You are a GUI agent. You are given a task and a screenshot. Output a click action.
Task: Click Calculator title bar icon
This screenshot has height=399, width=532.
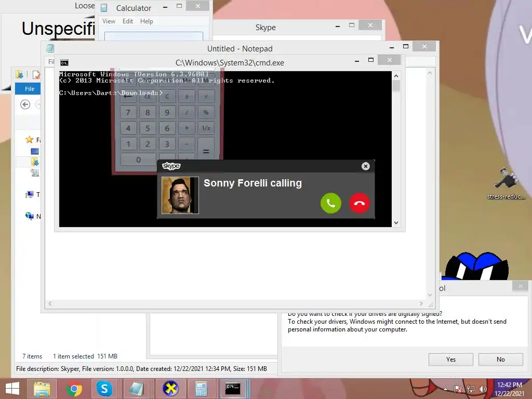pos(104,8)
